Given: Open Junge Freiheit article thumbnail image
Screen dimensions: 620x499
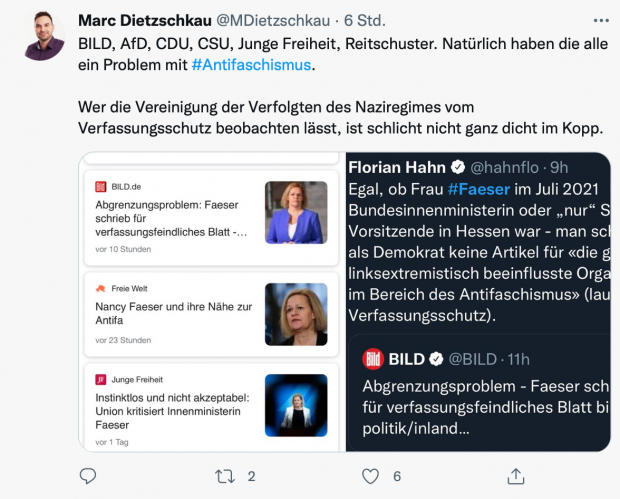Looking at the screenshot, I should (296, 405).
